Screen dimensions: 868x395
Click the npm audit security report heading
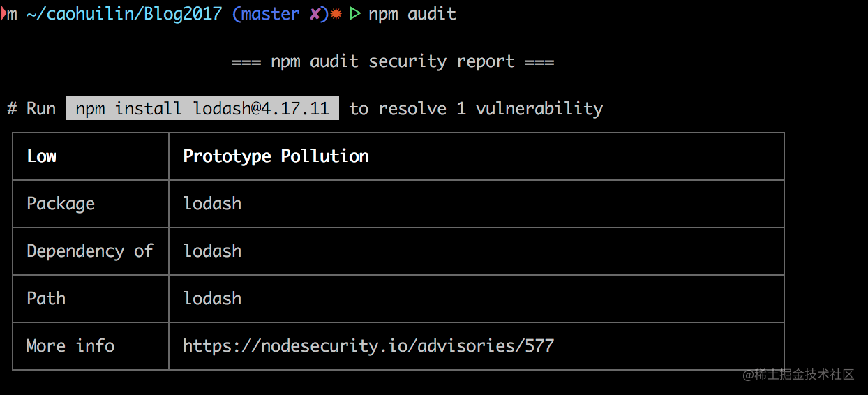[393, 61]
